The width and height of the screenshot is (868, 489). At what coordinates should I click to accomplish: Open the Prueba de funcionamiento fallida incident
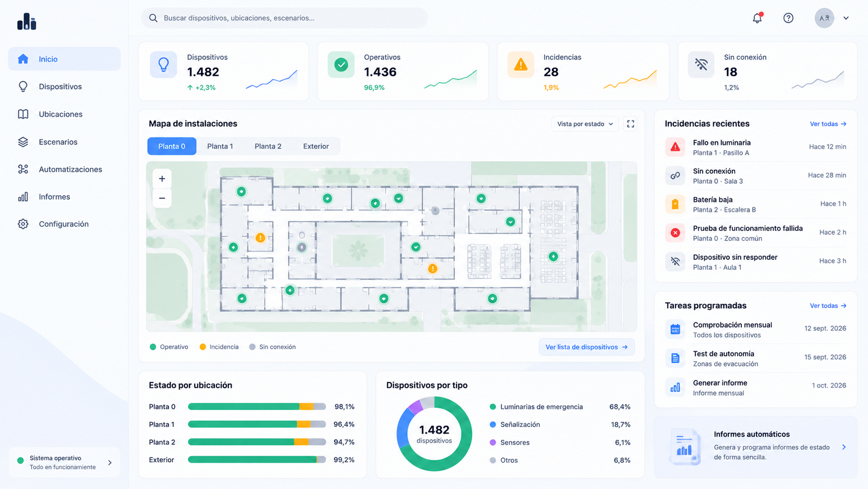click(x=755, y=233)
